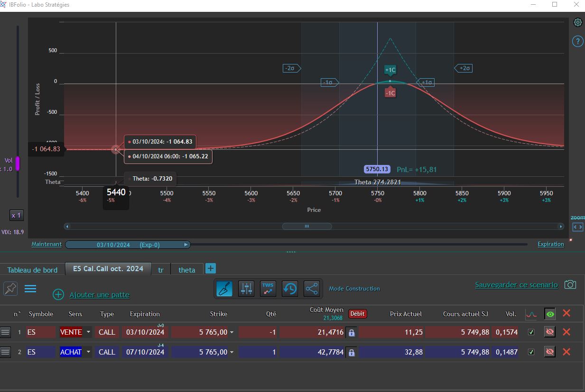Click the share scenario icon
This screenshot has width=585, height=392.
pyautogui.click(x=312, y=288)
